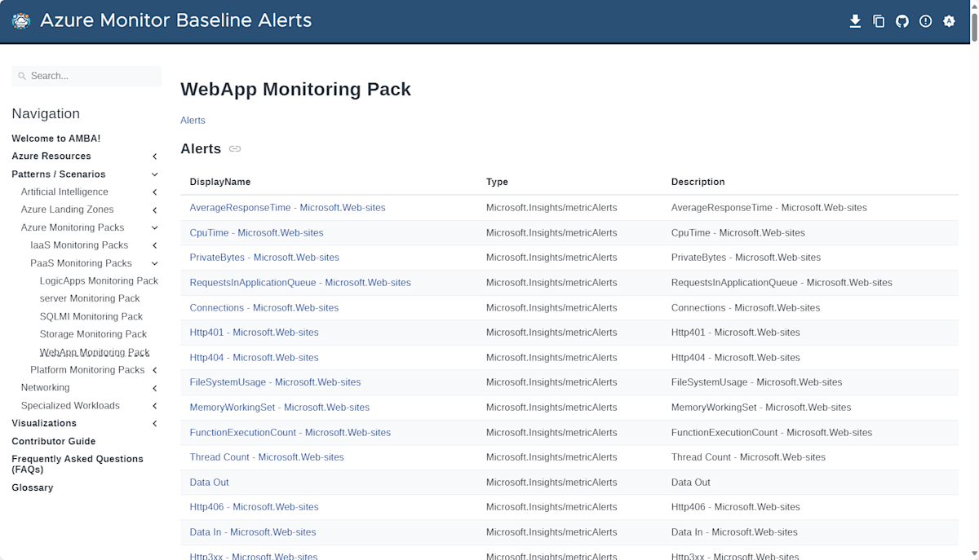
Task: Open the GitHub repository icon
Action: [x=902, y=21]
